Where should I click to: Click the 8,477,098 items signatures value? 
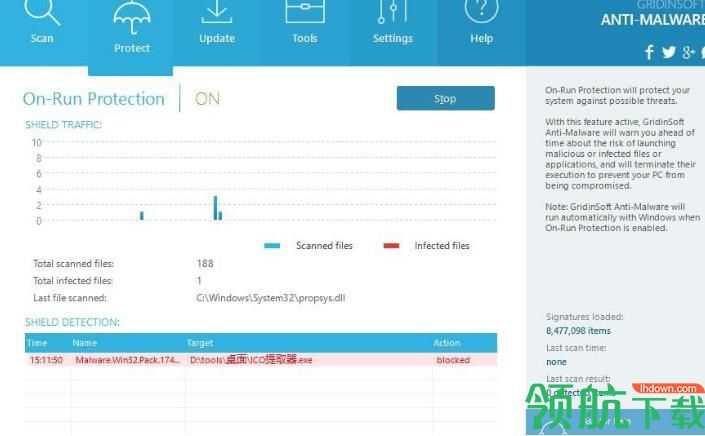pyautogui.click(x=578, y=331)
